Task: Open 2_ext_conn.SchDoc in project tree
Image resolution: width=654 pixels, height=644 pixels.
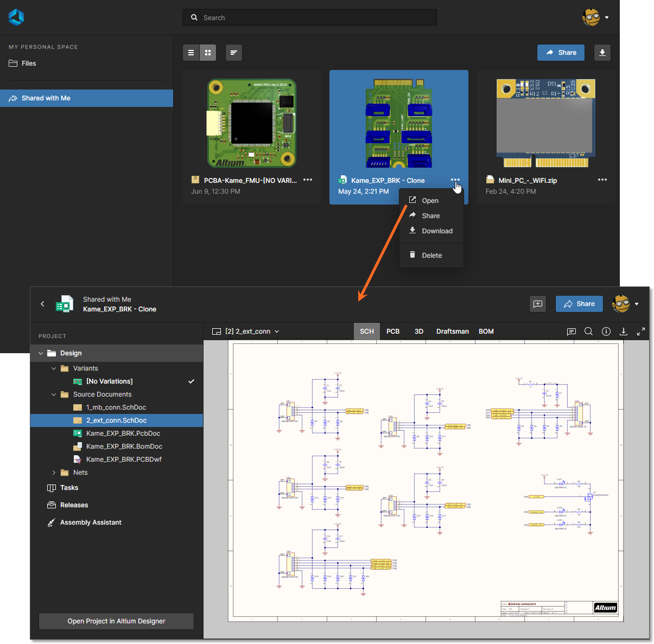Action: [x=117, y=420]
